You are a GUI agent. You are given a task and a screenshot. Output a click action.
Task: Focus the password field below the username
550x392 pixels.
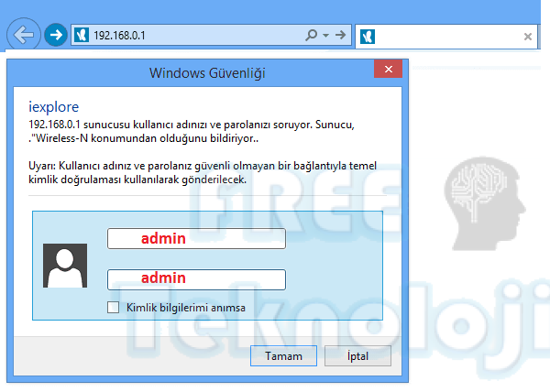point(196,279)
